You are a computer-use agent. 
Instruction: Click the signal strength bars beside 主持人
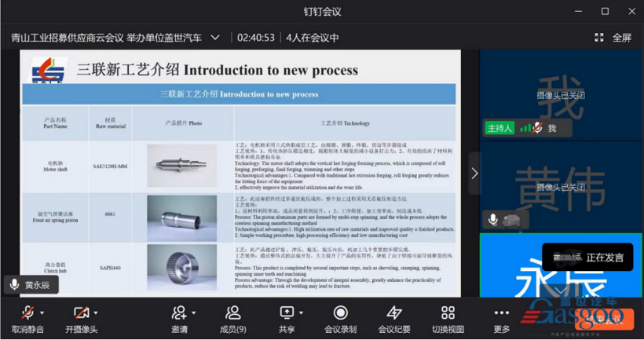tap(525, 128)
